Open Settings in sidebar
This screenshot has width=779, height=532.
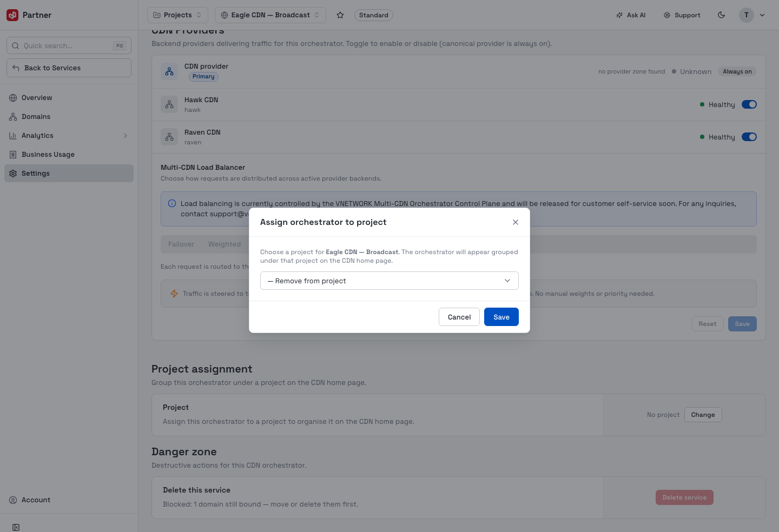click(69, 174)
